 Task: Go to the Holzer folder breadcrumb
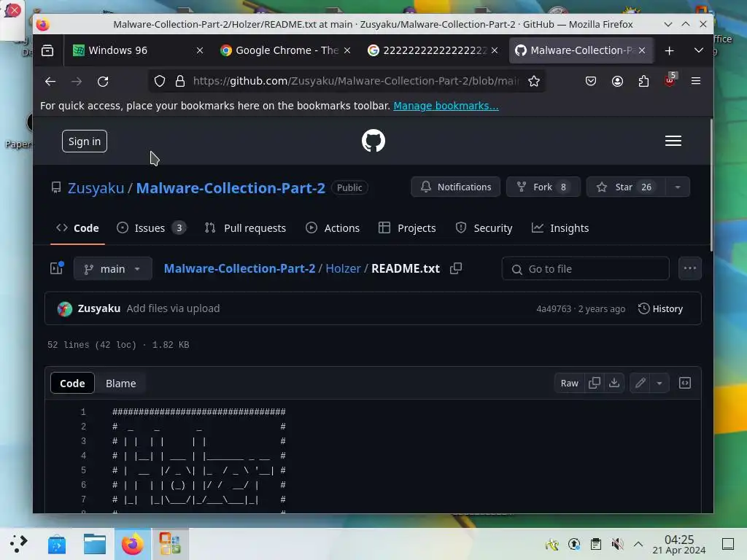(343, 268)
